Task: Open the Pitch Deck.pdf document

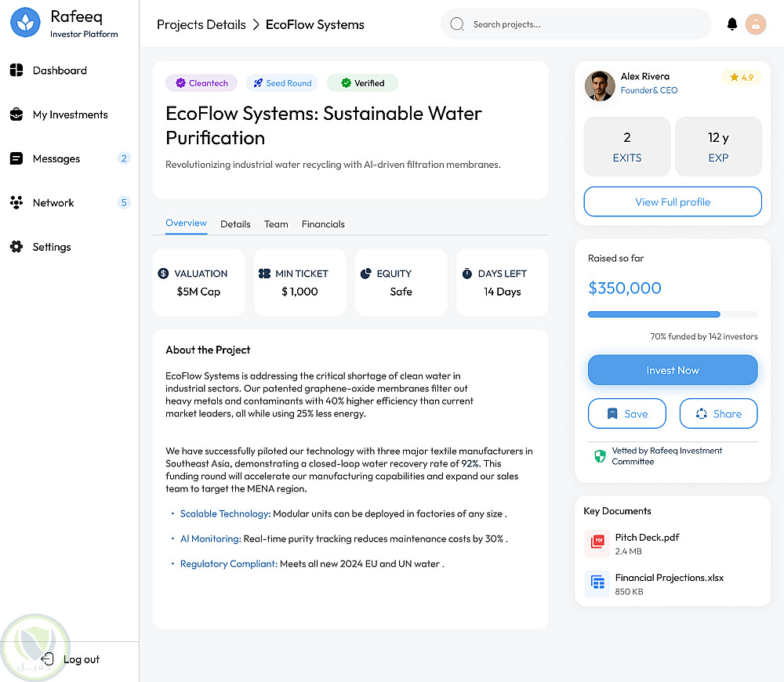Action: click(646, 538)
